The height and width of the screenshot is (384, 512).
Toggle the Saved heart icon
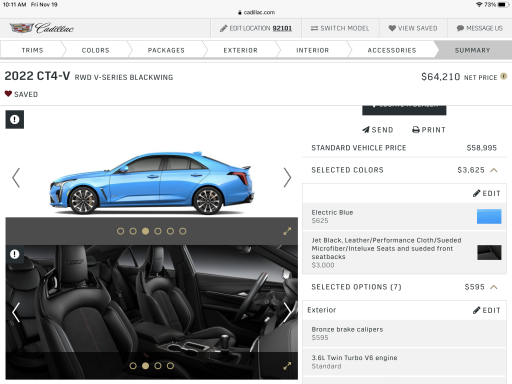click(x=8, y=94)
